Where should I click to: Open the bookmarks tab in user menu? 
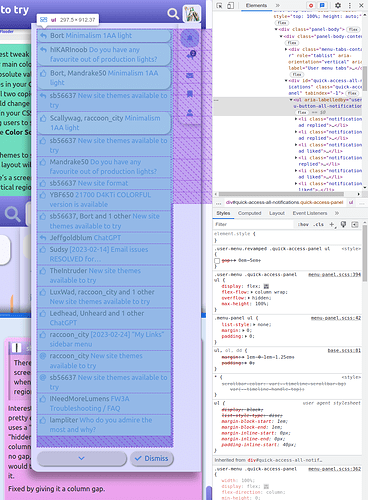click(190, 94)
